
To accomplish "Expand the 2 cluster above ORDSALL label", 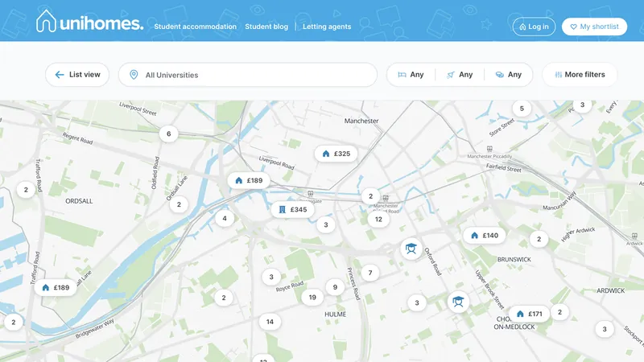I will (26, 190).
